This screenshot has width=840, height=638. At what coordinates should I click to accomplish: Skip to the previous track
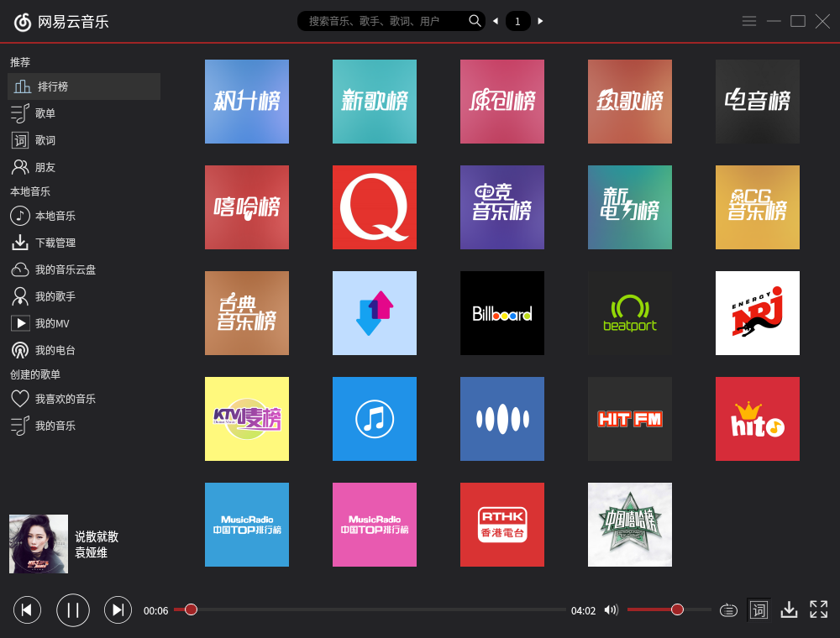click(28, 610)
